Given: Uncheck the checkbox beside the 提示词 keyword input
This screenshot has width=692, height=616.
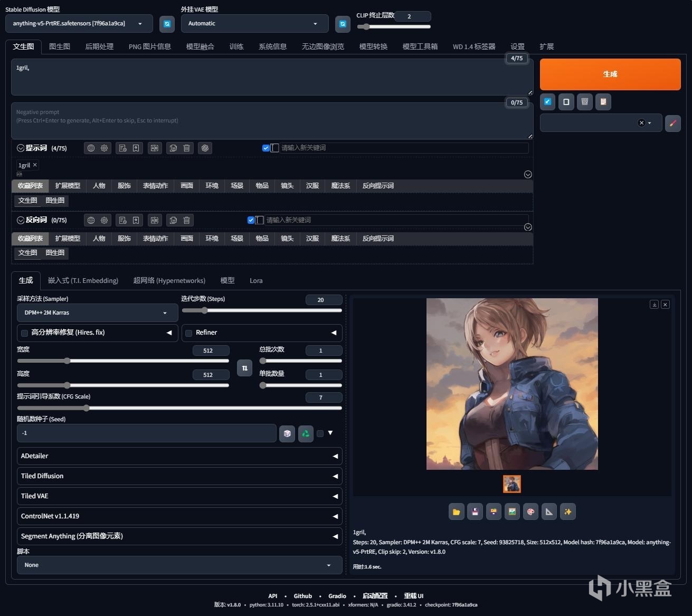Looking at the screenshot, I should [x=266, y=148].
